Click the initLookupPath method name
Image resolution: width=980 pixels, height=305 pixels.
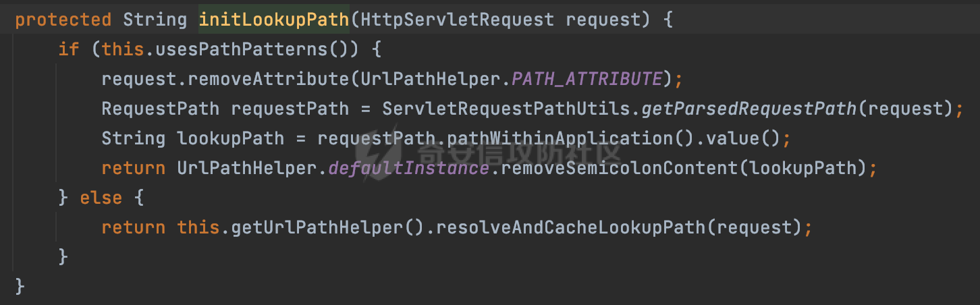273,20
